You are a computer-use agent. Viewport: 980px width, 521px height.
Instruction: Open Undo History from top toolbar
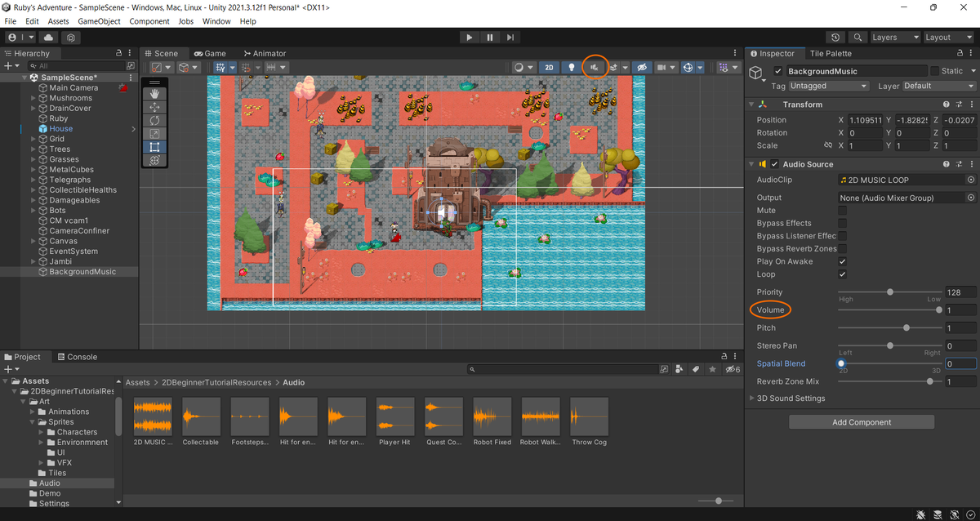tap(835, 38)
